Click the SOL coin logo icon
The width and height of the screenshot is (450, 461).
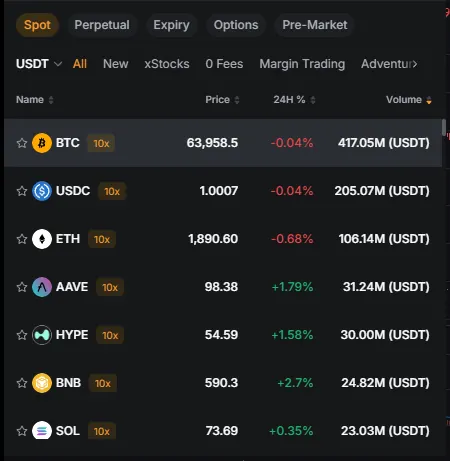tap(42, 431)
